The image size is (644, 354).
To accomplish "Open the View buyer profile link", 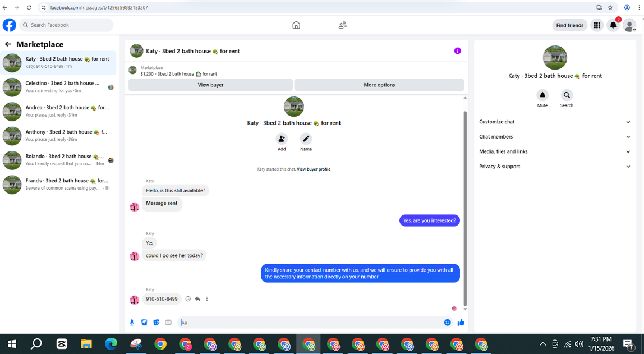I will point(314,169).
